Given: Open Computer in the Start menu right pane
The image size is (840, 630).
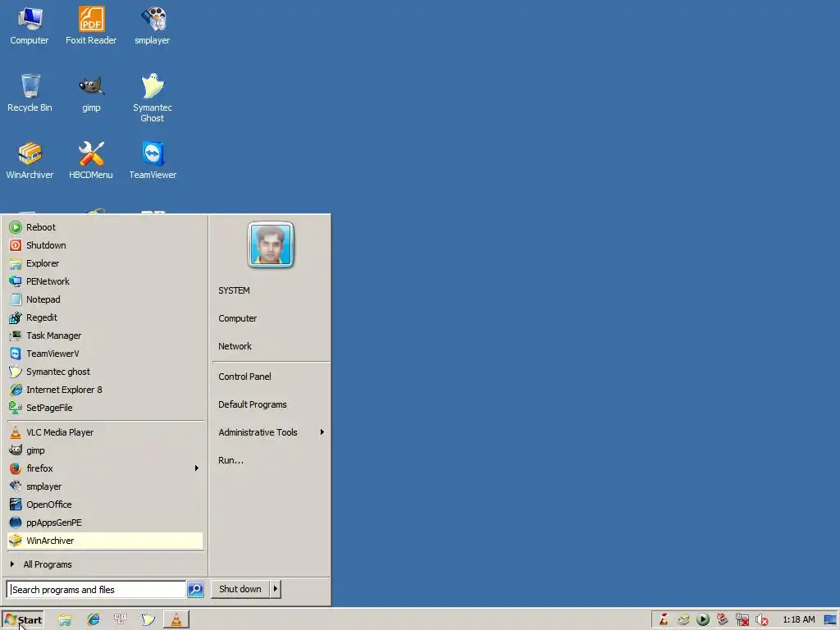Looking at the screenshot, I should tap(237, 318).
